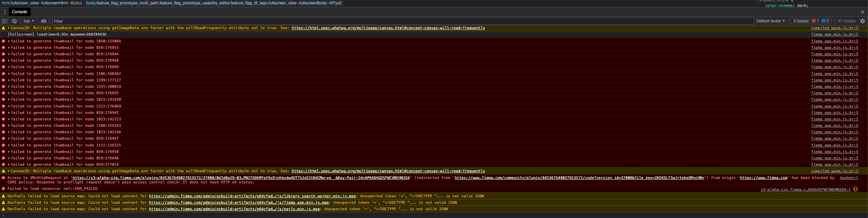This screenshot has height=218, width=868.
Task: Expand error for node 1312:176969
Action: click(x=9, y=106)
